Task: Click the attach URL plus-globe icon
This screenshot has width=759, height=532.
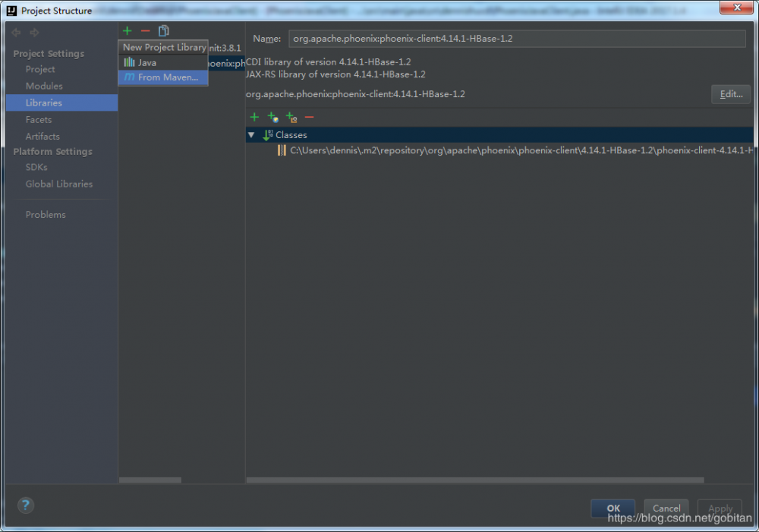Action: point(273,117)
